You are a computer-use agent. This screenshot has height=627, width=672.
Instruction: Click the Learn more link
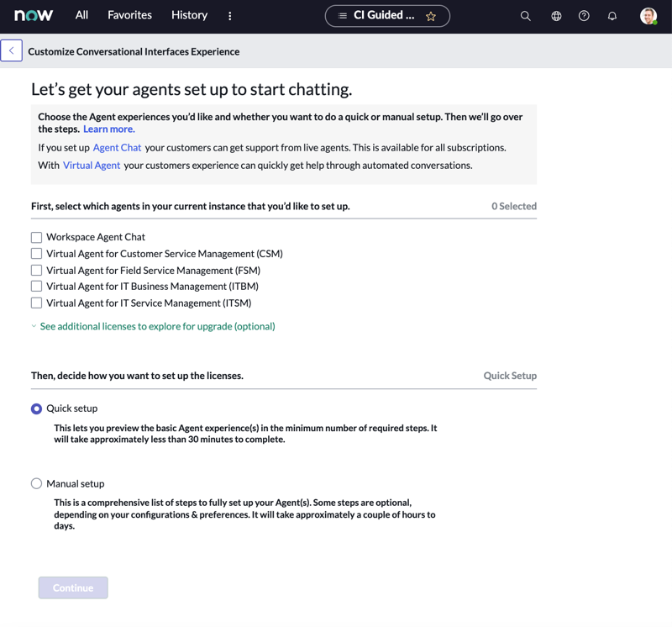[x=109, y=129]
